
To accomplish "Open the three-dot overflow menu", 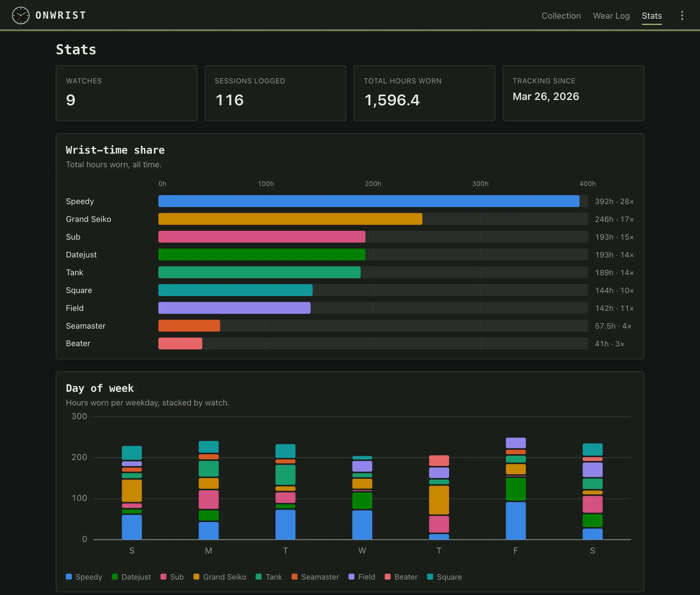I will pyautogui.click(x=682, y=15).
